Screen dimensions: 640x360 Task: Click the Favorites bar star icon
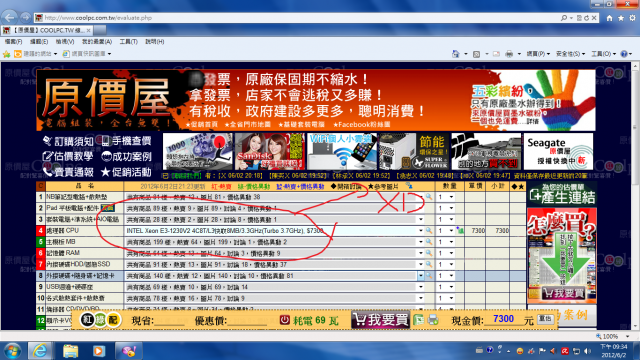[x=7, y=54]
